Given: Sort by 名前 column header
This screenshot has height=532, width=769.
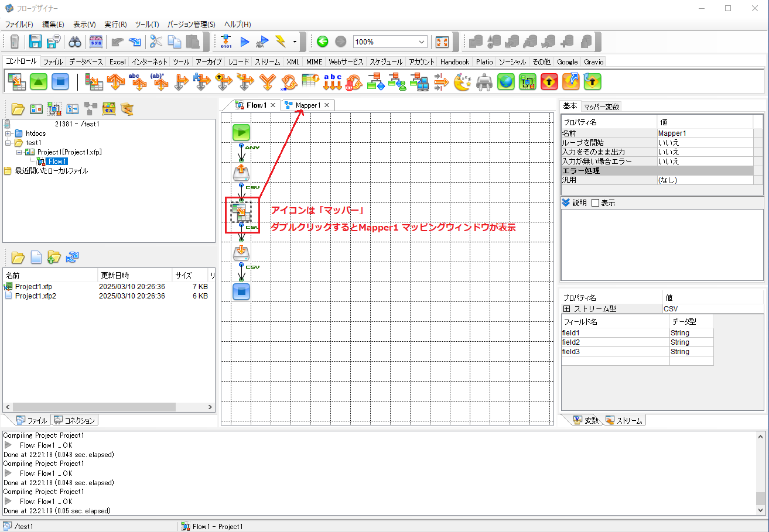Looking at the screenshot, I should coord(50,275).
